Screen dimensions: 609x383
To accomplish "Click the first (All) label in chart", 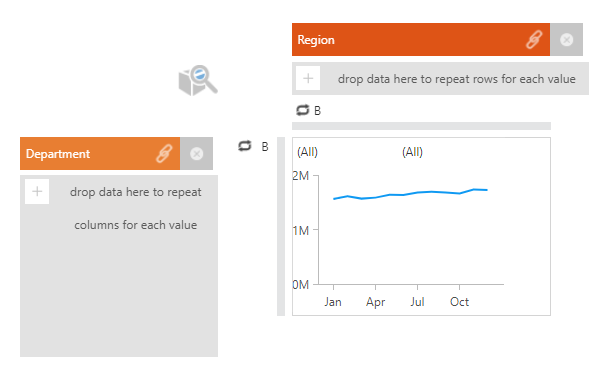I will pos(307,152).
